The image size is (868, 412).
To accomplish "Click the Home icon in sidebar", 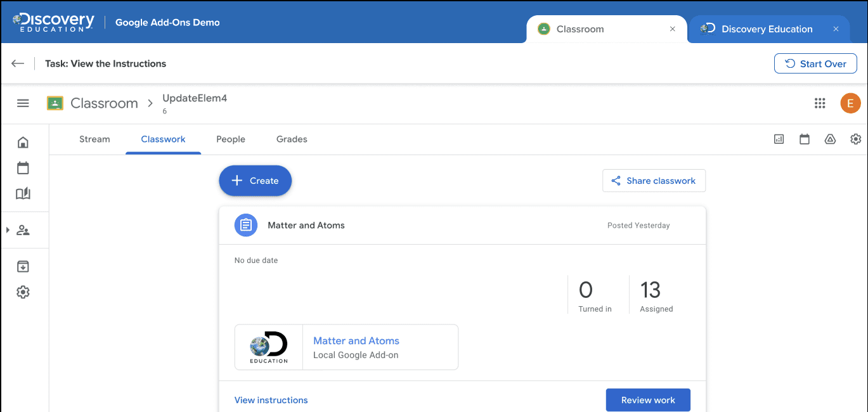I will (23, 142).
